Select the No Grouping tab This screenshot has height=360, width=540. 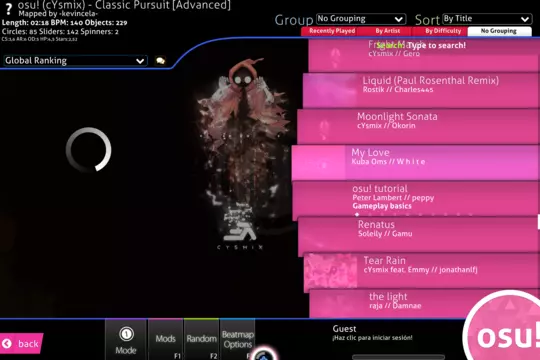tap(499, 31)
